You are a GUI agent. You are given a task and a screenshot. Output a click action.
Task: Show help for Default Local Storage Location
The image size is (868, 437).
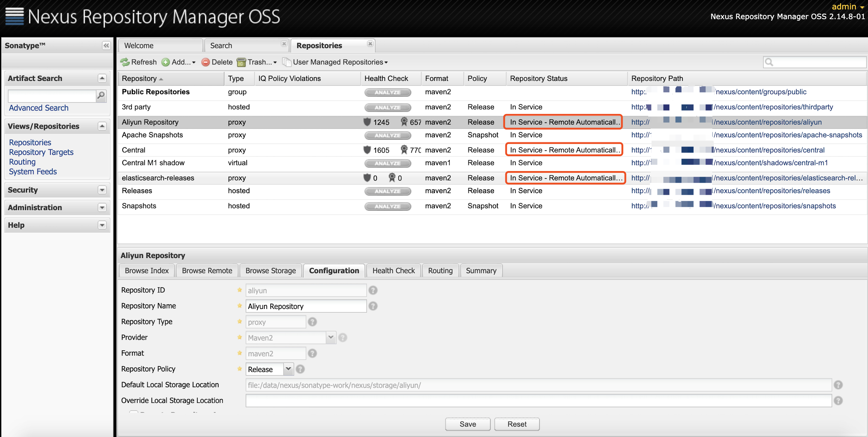tap(838, 385)
